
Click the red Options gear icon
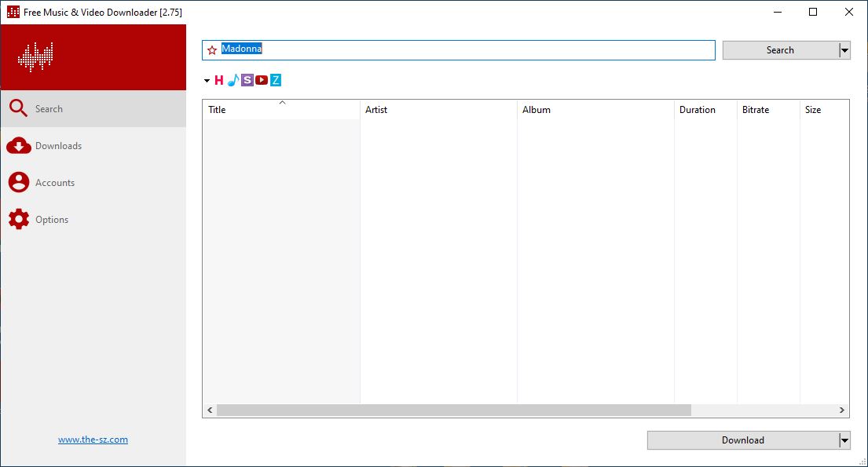[x=19, y=219]
